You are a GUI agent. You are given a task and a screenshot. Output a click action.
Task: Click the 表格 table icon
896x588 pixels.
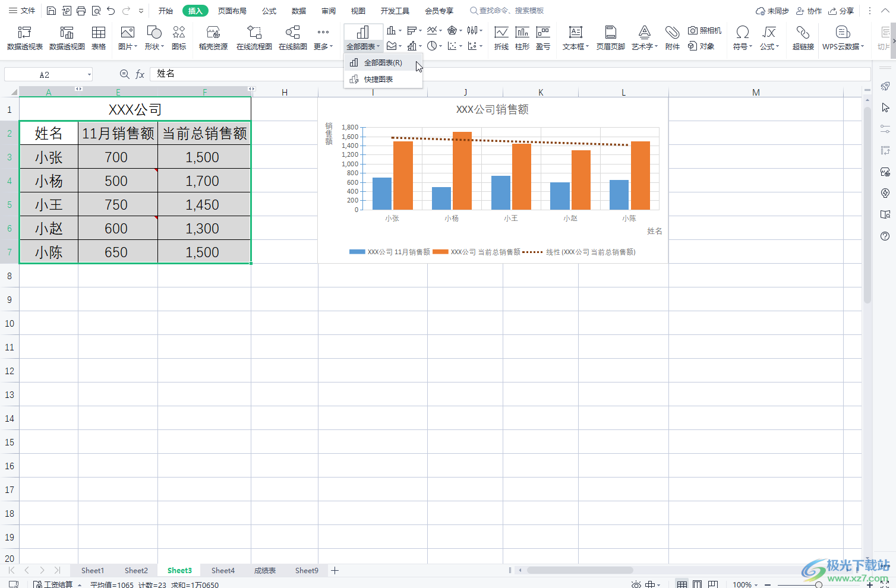pos(99,38)
